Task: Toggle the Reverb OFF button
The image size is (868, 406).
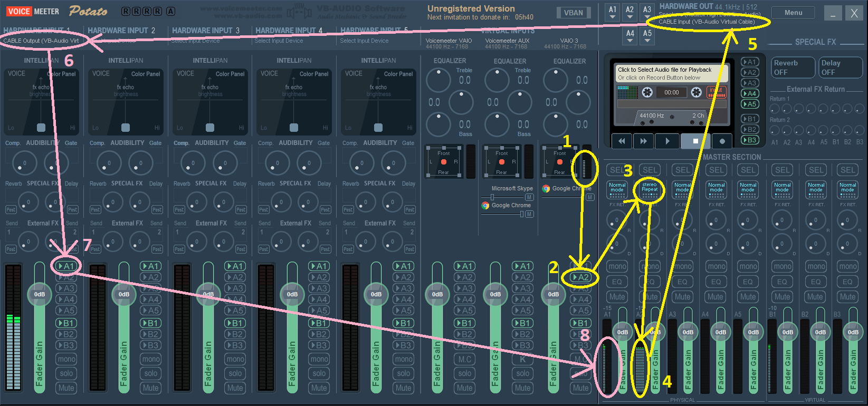Action: (x=793, y=67)
